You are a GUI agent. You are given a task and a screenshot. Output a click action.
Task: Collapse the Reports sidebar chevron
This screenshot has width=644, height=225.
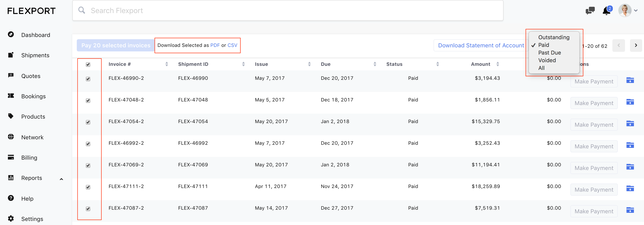tap(61, 179)
